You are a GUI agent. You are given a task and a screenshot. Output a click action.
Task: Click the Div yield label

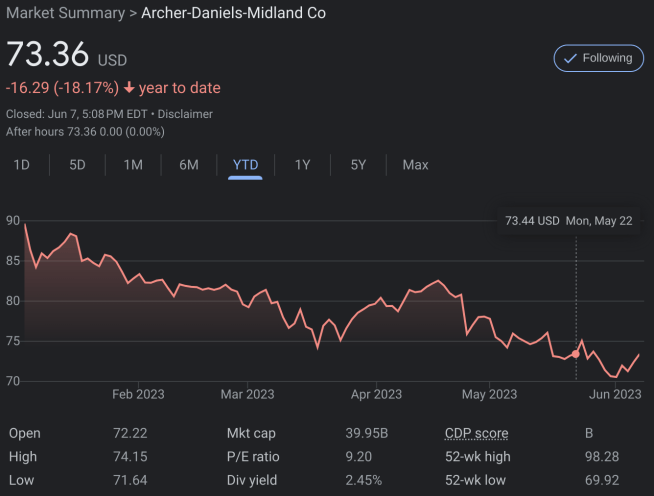click(x=252, y=480)
